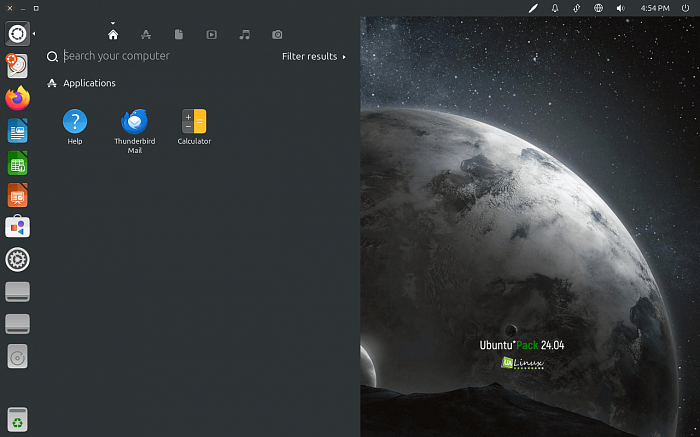Maximize the dash overlay

click(x=36, y=8)
